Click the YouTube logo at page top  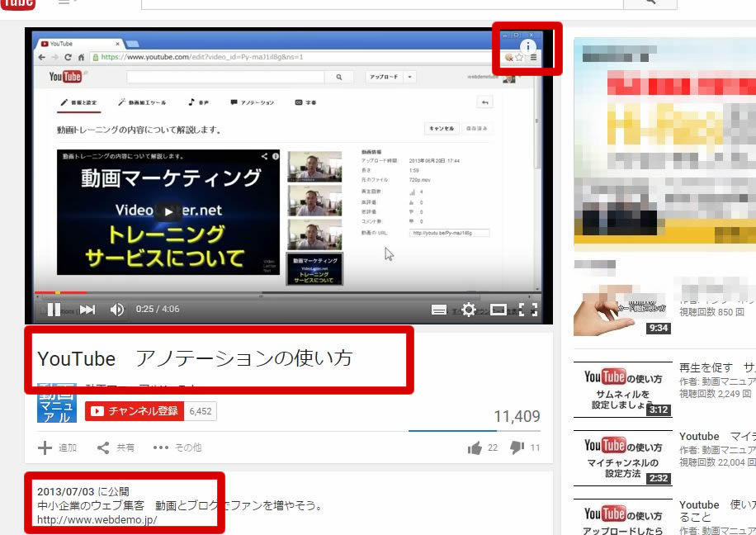tap(18, 4)
